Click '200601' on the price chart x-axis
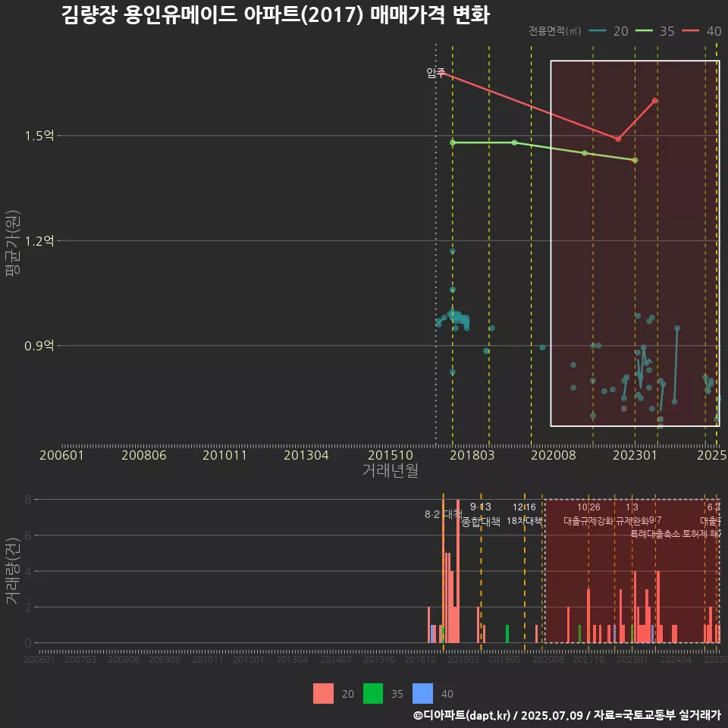728x728 pixels. pyautogui.click(x=61, y=455)
